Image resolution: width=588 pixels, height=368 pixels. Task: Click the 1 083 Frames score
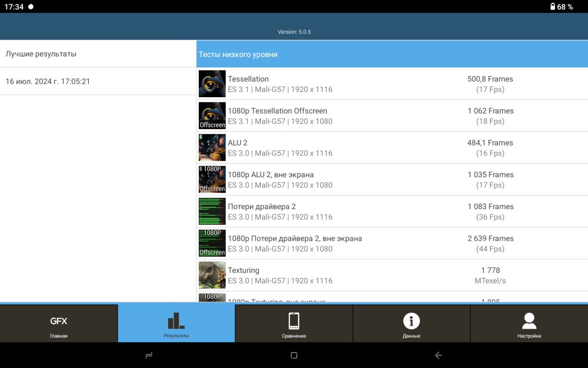490,207
